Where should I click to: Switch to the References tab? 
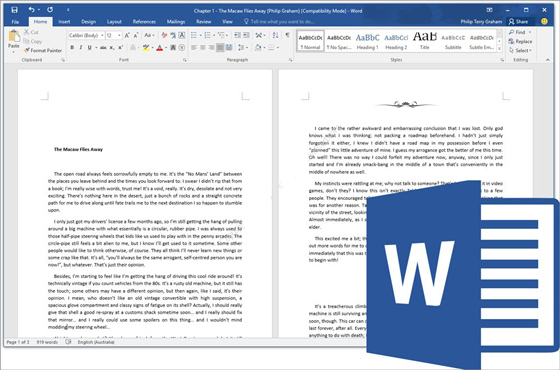pos(144,22)
